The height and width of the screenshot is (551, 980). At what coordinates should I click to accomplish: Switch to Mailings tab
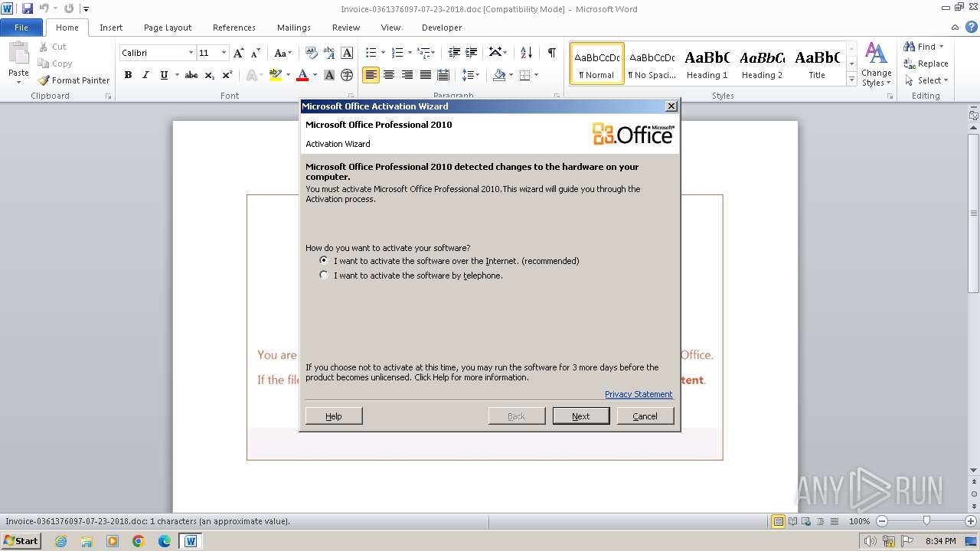coord(294,28)
